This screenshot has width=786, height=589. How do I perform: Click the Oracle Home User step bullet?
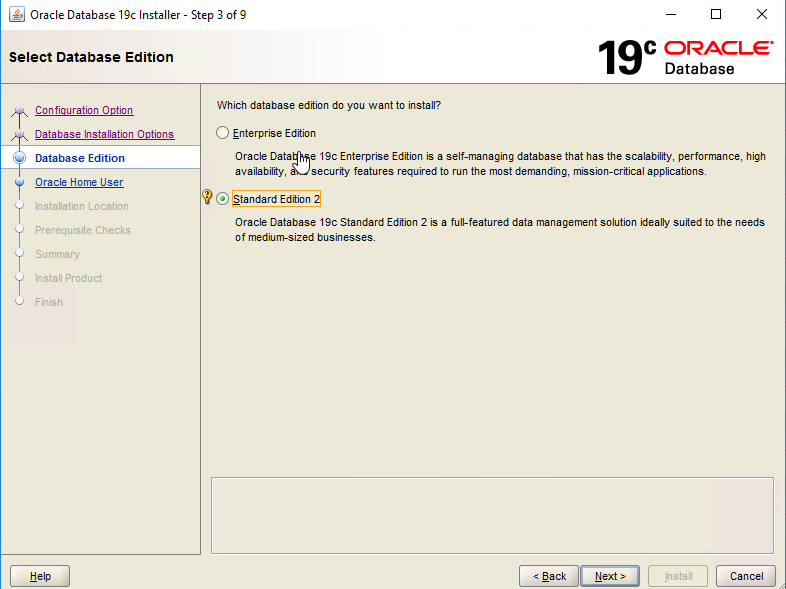(x=20, y=182)
